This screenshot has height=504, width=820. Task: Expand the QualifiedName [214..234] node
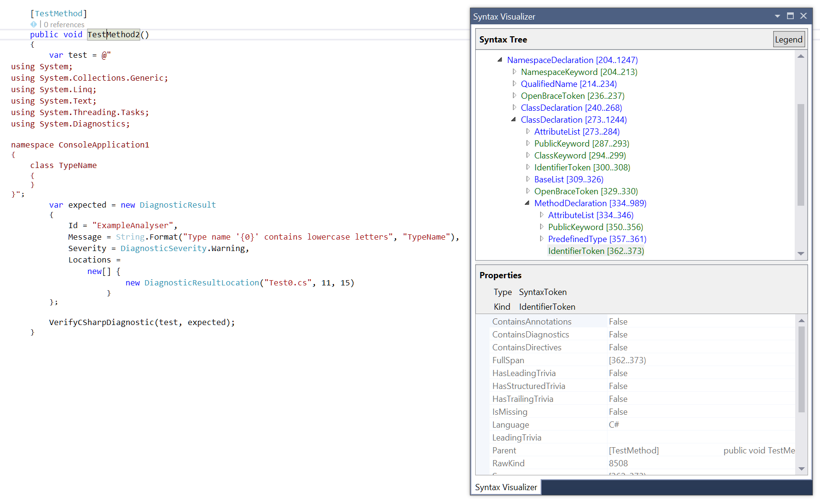514,84
